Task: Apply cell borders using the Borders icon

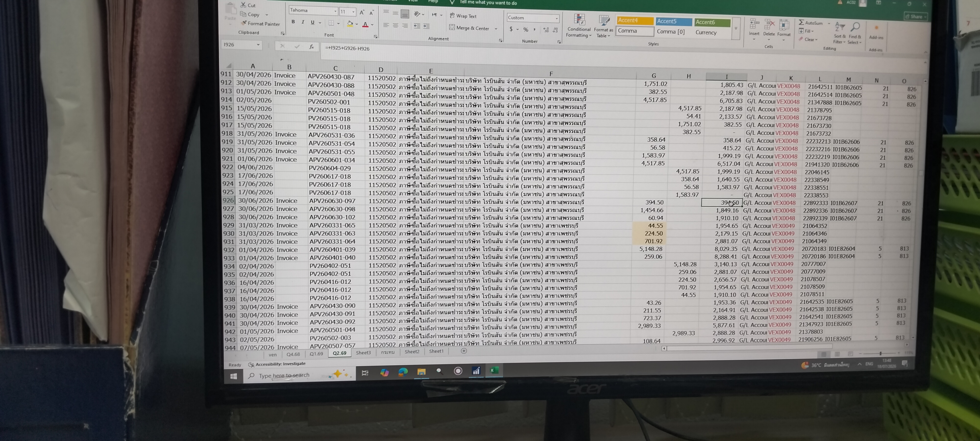Action: [x=331, y=23]
